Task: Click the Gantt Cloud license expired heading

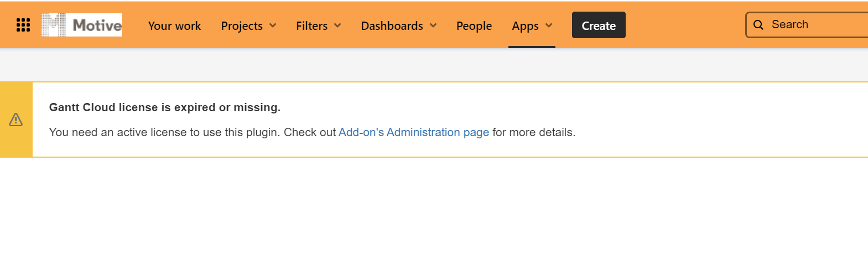Action: click(x=165, y=107)
